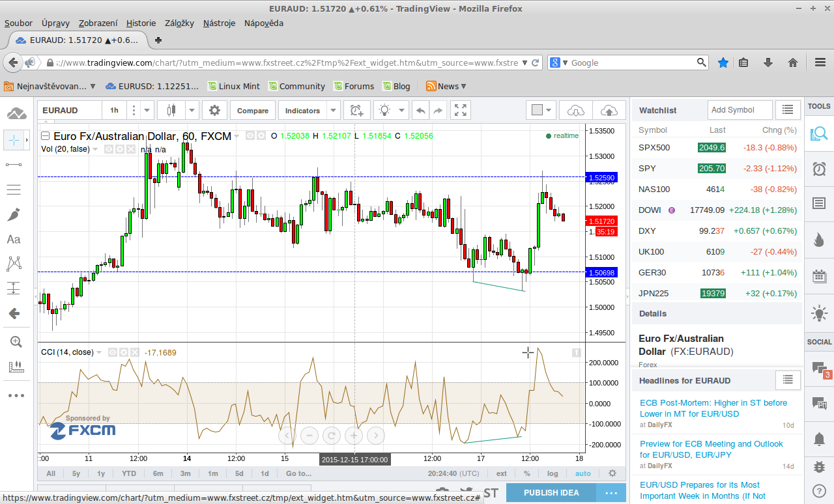This screenshot has height=504, width=834.
Task: Select the zoom in magnifier tool
Action: pos(16,342)
